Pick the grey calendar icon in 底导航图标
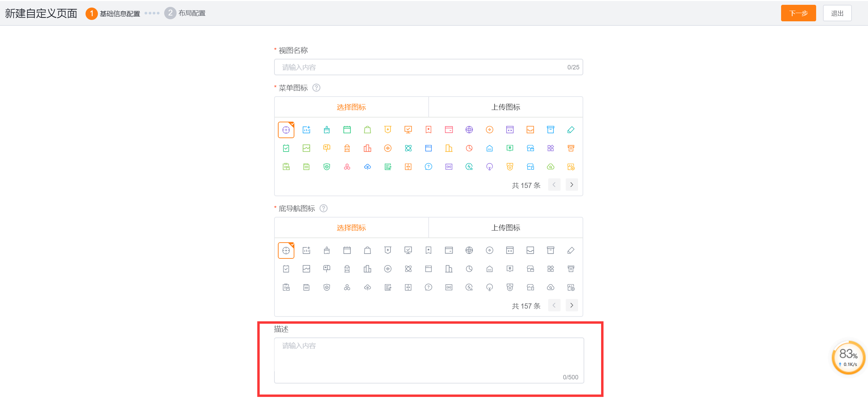868x411 pixels. click(x=347, y=251)
